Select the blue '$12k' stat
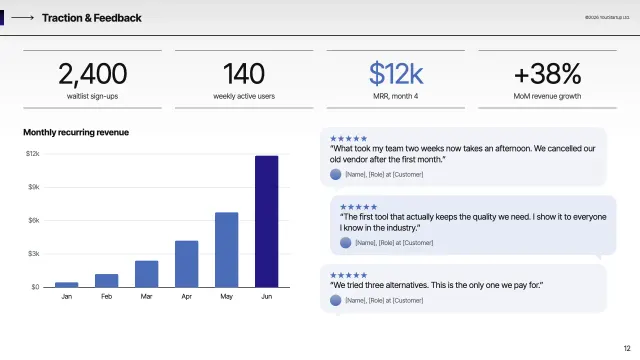This screenshot has height=360, width=640. [x=396, y=74]
